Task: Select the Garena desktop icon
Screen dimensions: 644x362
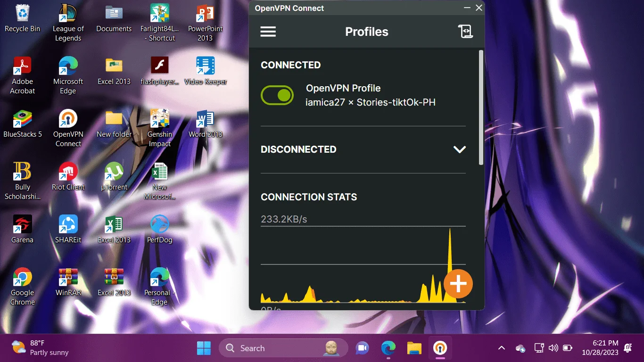Action: tap(22, 229)
